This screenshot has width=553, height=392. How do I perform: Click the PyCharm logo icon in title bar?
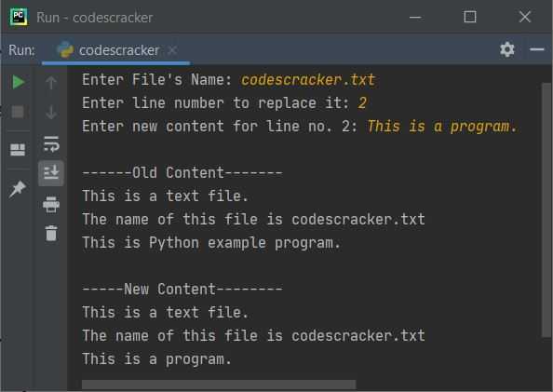coord(19,17)
